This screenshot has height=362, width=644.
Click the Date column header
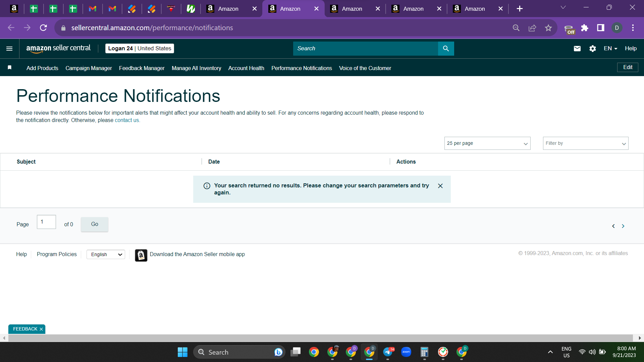point(214,162)
